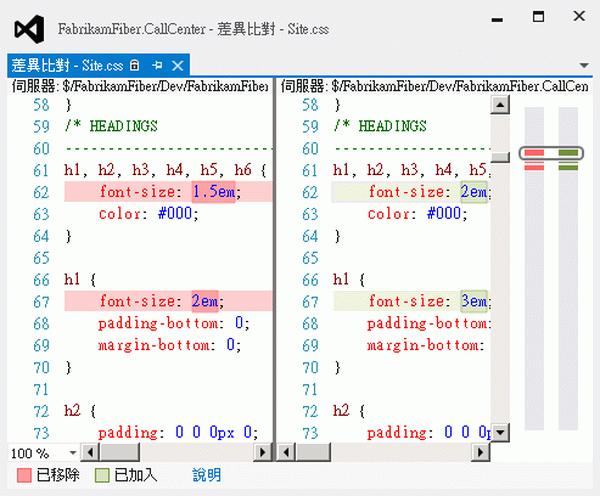Open the 100 % zoom dropdown
600x496 pixels.
tap(73, 453)
